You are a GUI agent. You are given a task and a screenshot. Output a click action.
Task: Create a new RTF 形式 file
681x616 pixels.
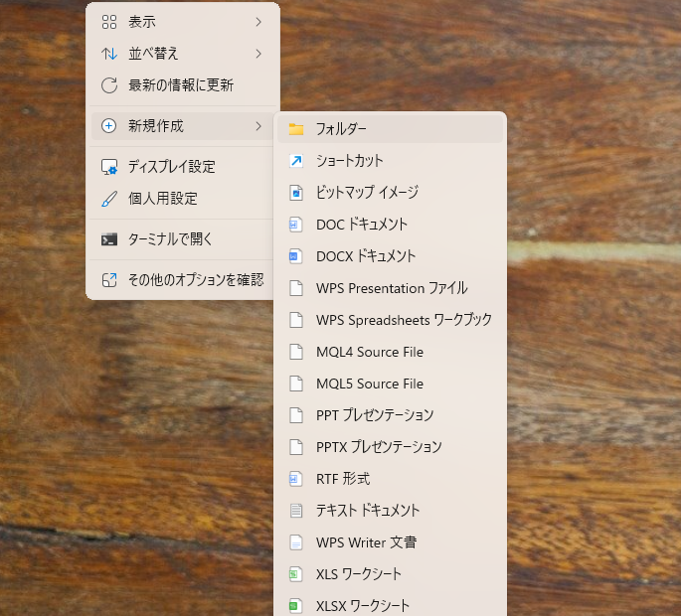pyautogui.click(x=390, y=479)
